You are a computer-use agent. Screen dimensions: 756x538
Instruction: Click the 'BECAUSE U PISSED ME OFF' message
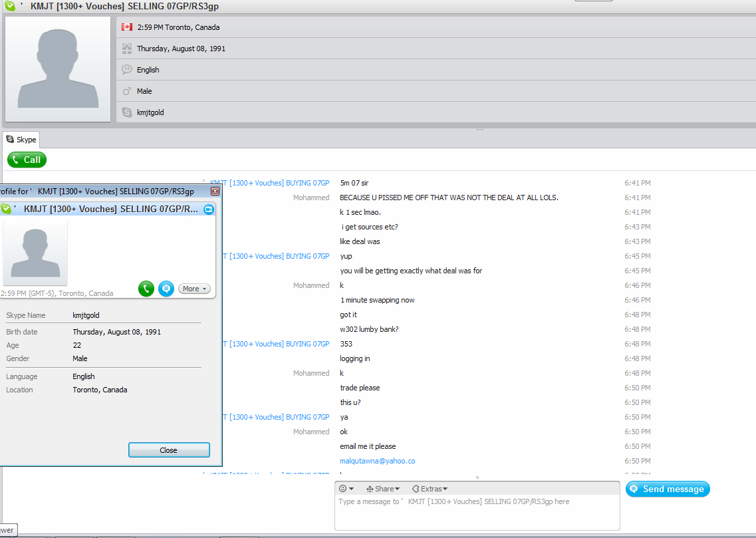(449, 198)
